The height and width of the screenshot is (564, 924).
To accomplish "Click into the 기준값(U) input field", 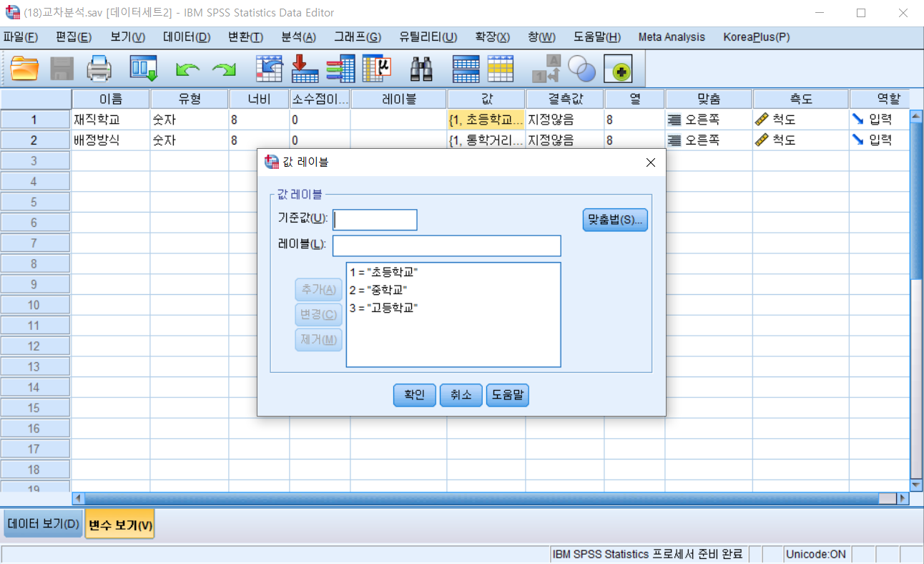I will coord(375,220).
